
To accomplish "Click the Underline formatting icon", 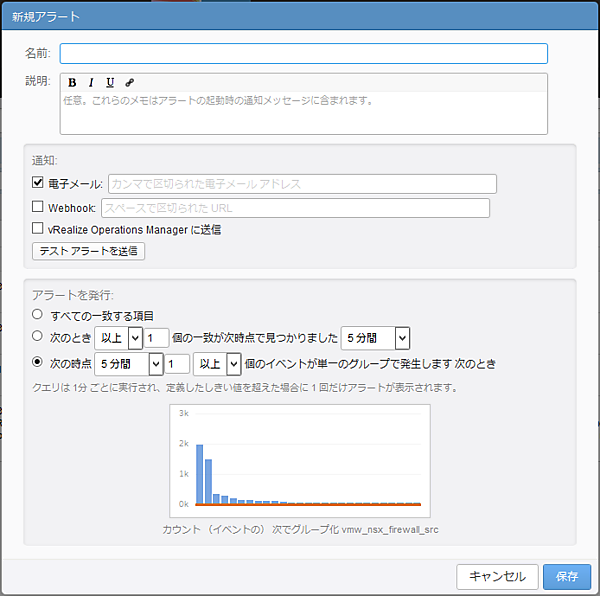I will pyautogui.click(x=110, y=83).
